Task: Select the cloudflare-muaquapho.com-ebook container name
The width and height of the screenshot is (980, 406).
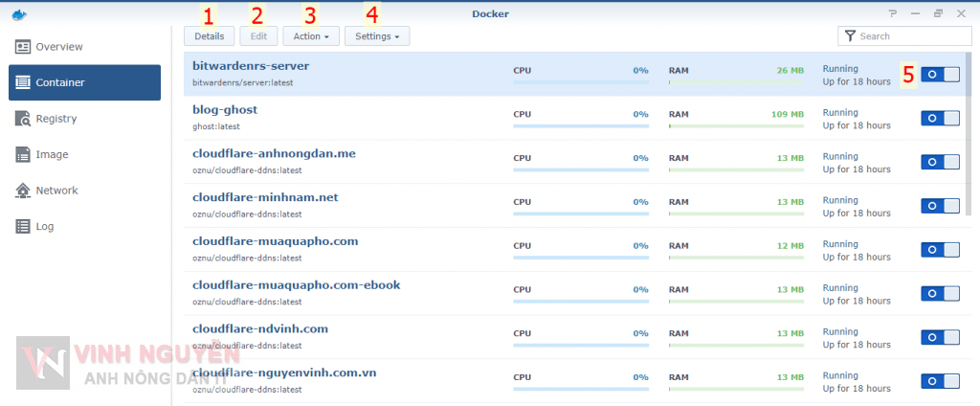Action: click(x=297, y=285)
